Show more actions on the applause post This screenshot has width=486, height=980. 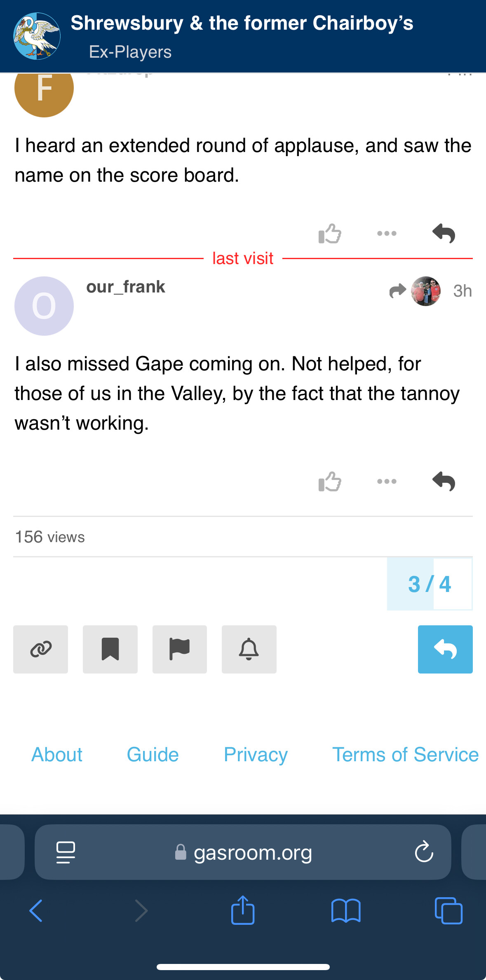[387, 234]
